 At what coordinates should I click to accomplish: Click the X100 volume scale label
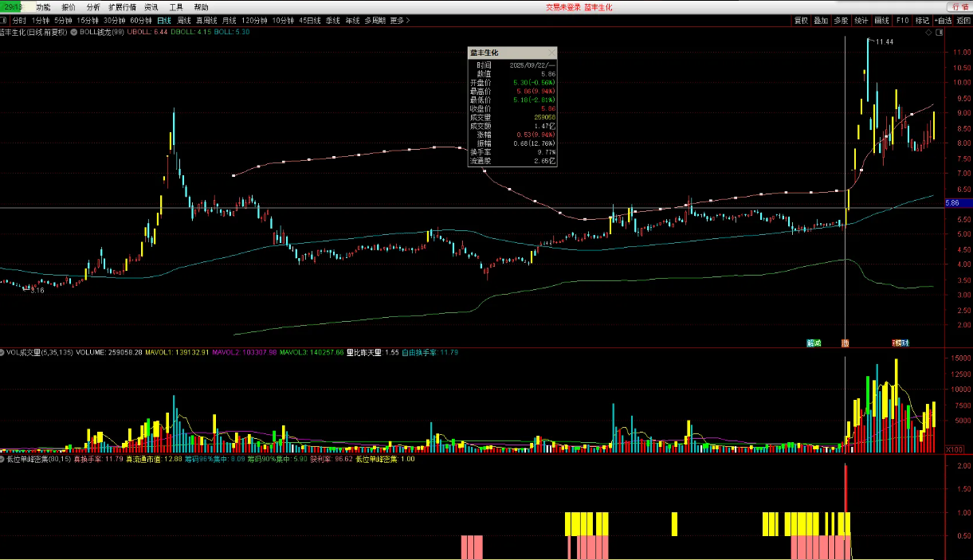point(953,449)
